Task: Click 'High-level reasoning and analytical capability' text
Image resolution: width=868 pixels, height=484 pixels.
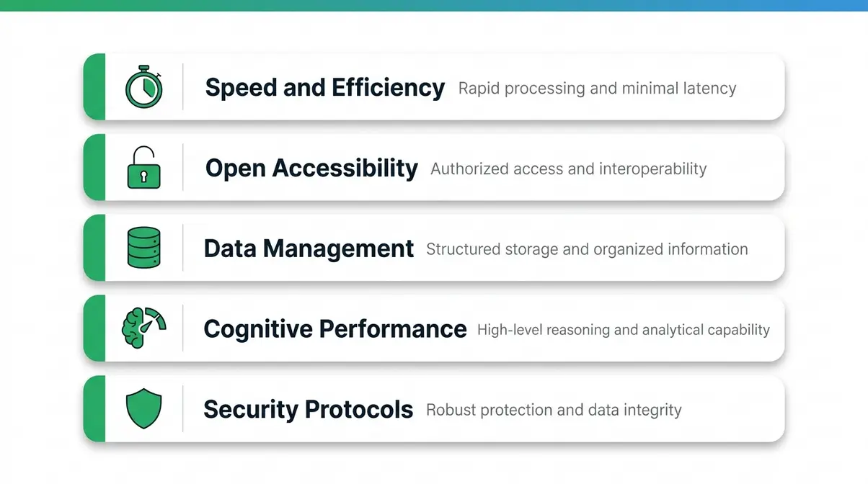Action: click(x=624, y=330)
